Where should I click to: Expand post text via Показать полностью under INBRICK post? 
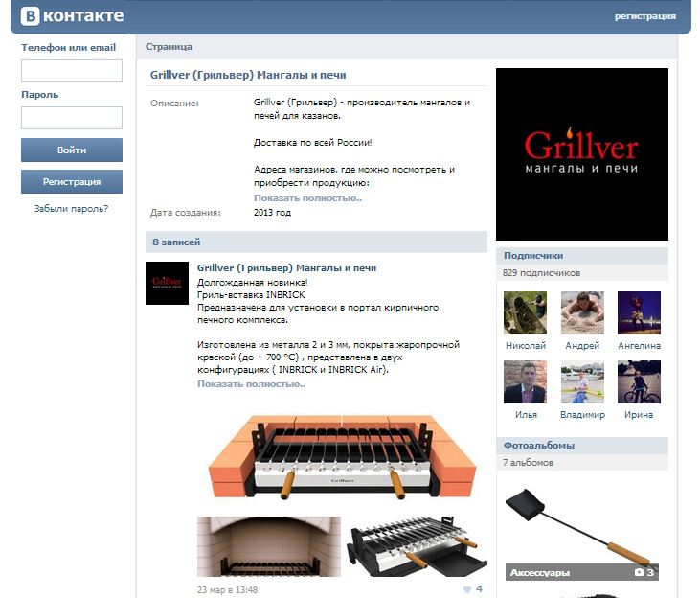251,384
